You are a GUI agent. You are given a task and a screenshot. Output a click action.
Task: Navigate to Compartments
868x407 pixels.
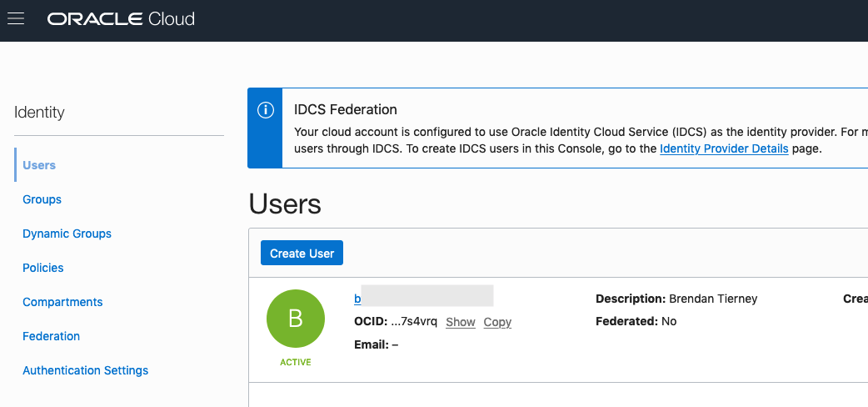tap(62, 302)
